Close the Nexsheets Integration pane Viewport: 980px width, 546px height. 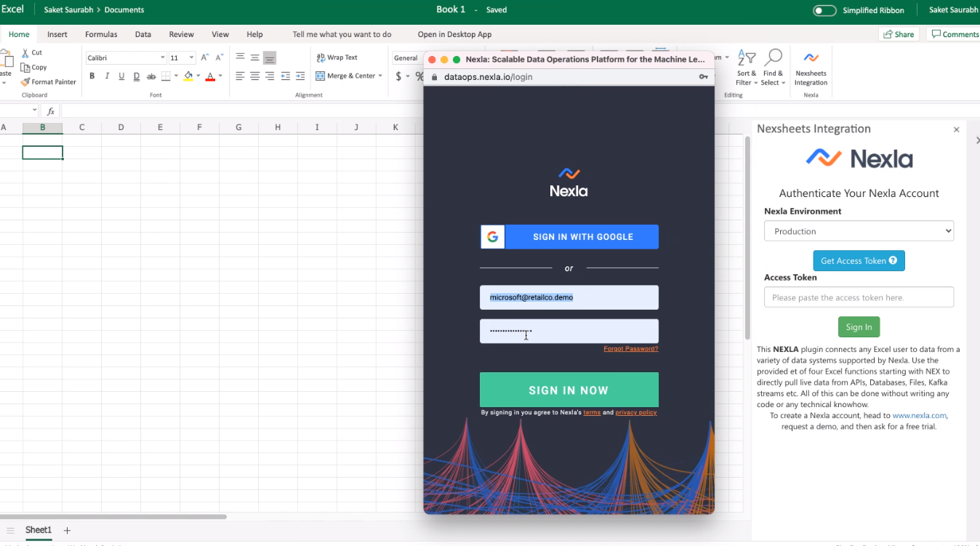click(956, 129)
